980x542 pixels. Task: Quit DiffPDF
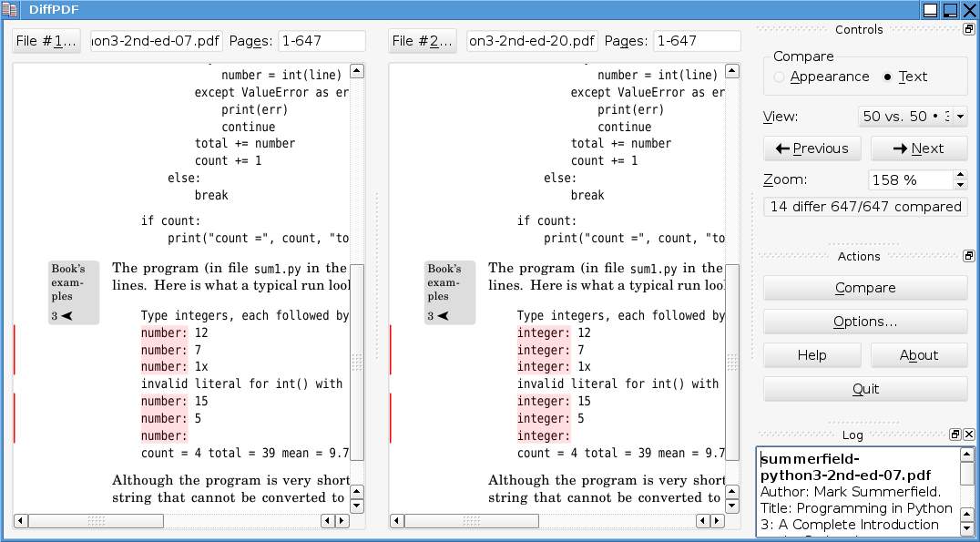point(864,388)
